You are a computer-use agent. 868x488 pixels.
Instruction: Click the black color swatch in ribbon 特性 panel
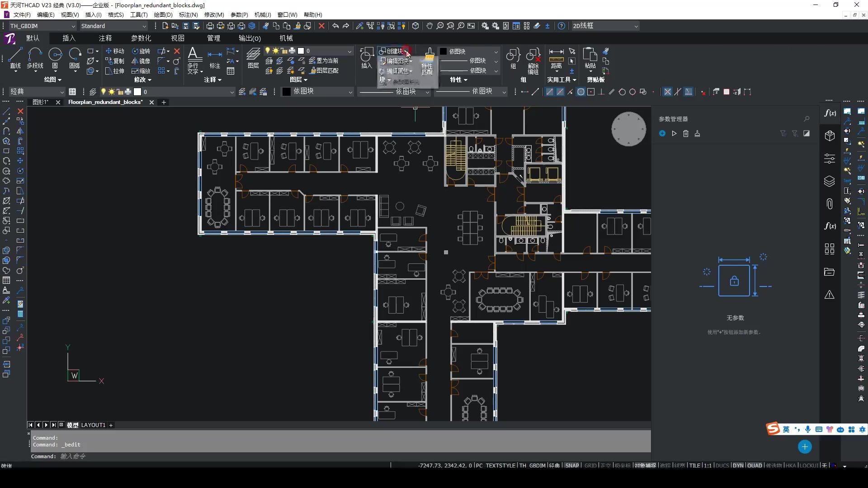(x=443, y=52)
